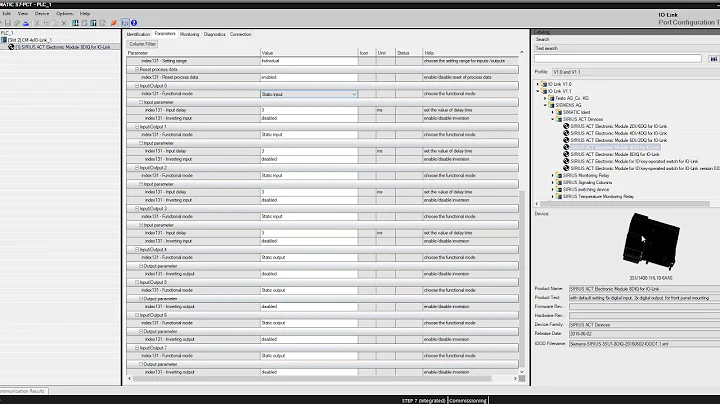This screenshot has height=404, width=720.
Task: Click the Festo AG folder icon
Action: point(551,98)
